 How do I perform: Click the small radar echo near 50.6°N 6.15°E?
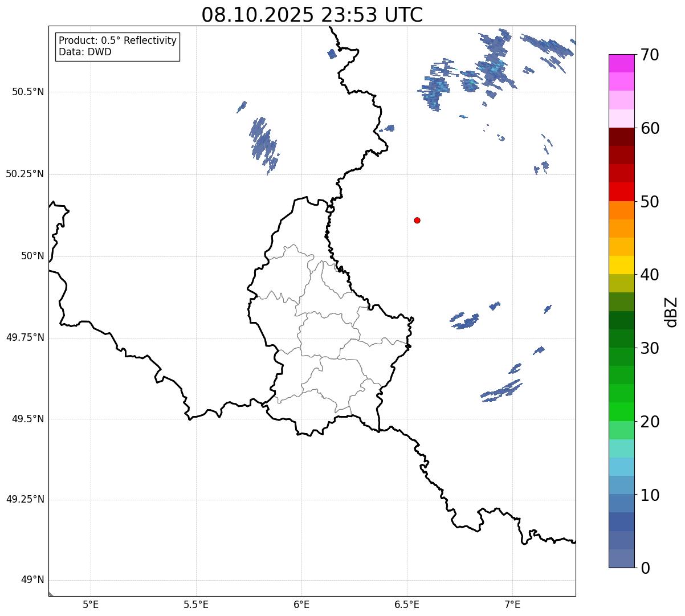332,54
